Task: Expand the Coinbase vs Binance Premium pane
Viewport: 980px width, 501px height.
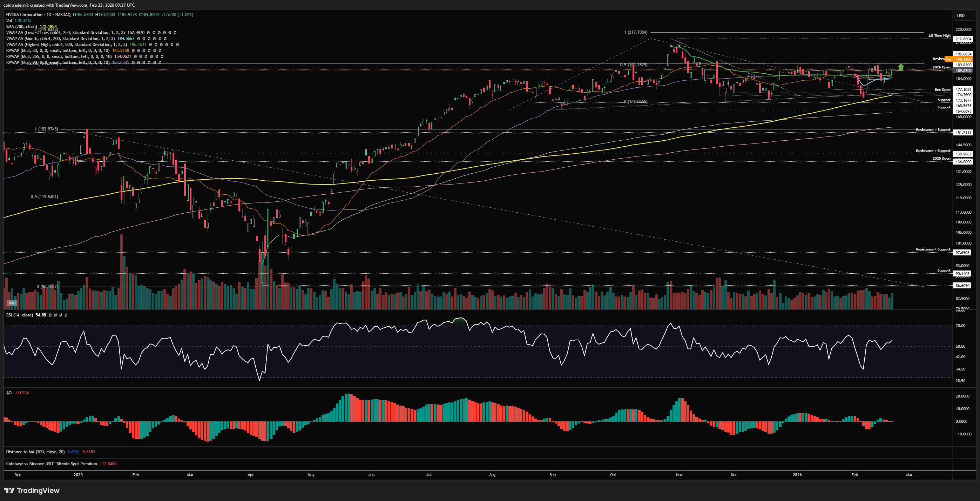Action: pyautogui.click(x=51, y=464)
